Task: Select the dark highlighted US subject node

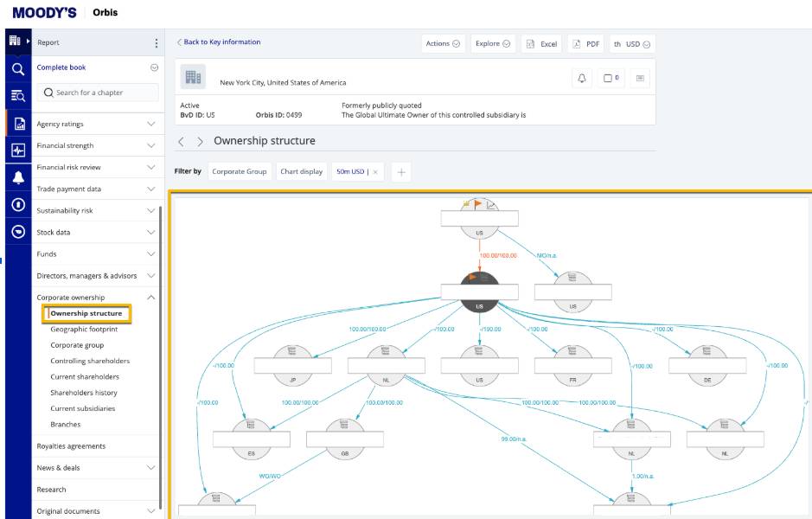Action: pyautogui.click(x=480, y=292)
